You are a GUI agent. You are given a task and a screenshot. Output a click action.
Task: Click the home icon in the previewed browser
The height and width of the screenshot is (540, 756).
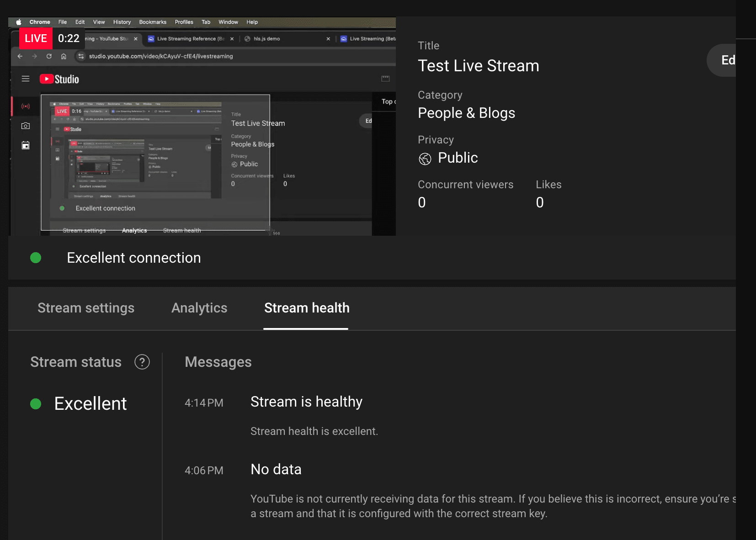pos(64,56)
